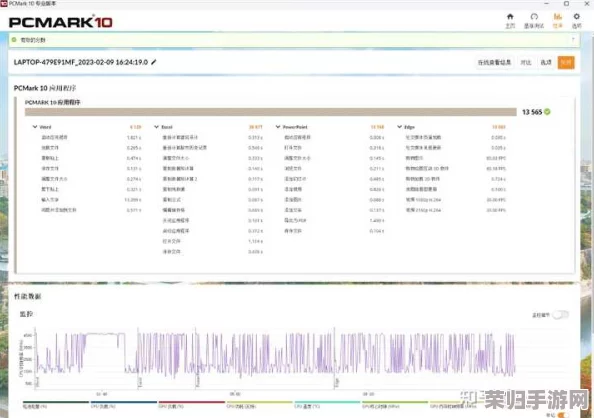594x418 pixels.
Task: Click the green status dot in notification bar
Action: [14, 40]
